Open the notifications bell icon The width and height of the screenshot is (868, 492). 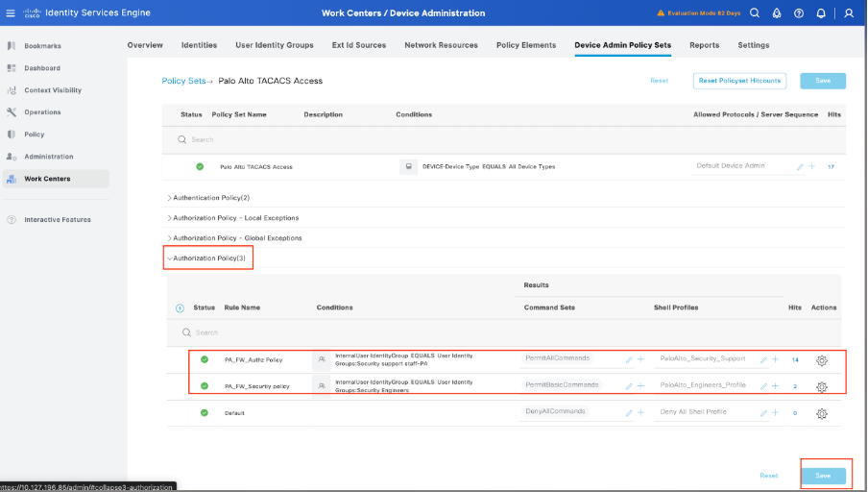[x=821, y=12]
